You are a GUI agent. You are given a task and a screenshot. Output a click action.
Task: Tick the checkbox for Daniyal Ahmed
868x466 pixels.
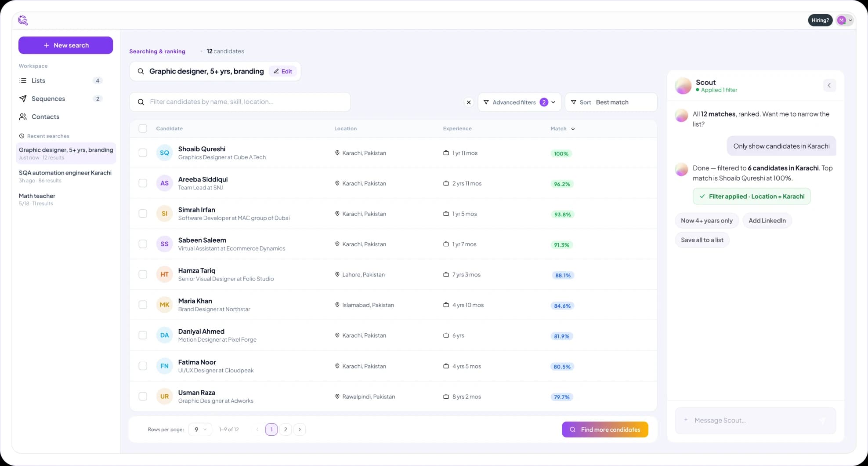click(x=143, y=335)
